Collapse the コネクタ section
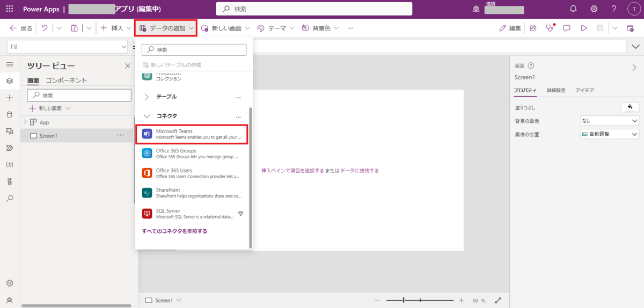This screenshot has height=308, width=644. (147, 116)
